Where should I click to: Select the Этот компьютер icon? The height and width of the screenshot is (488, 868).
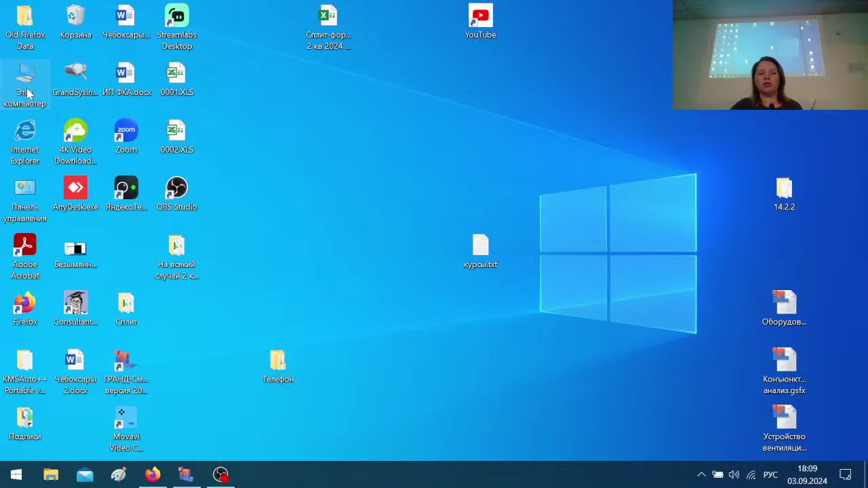(25, 85)
